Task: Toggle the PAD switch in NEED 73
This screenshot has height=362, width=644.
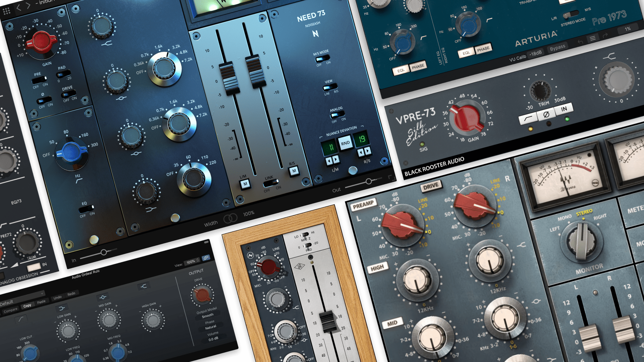Action: (64, 73)
